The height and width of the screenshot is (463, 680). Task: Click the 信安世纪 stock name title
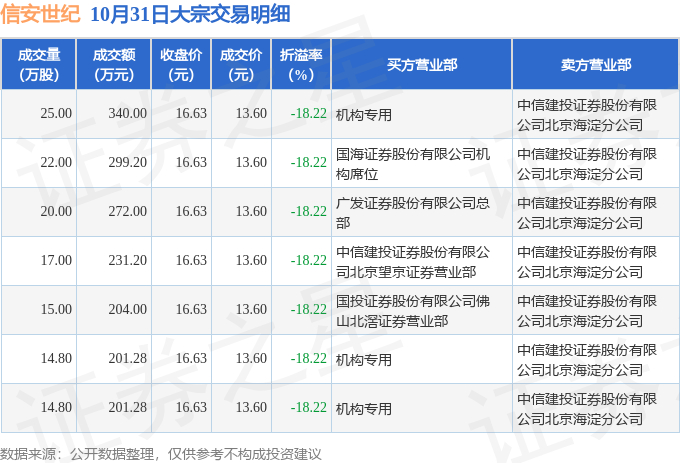click(x=40, y=14)
